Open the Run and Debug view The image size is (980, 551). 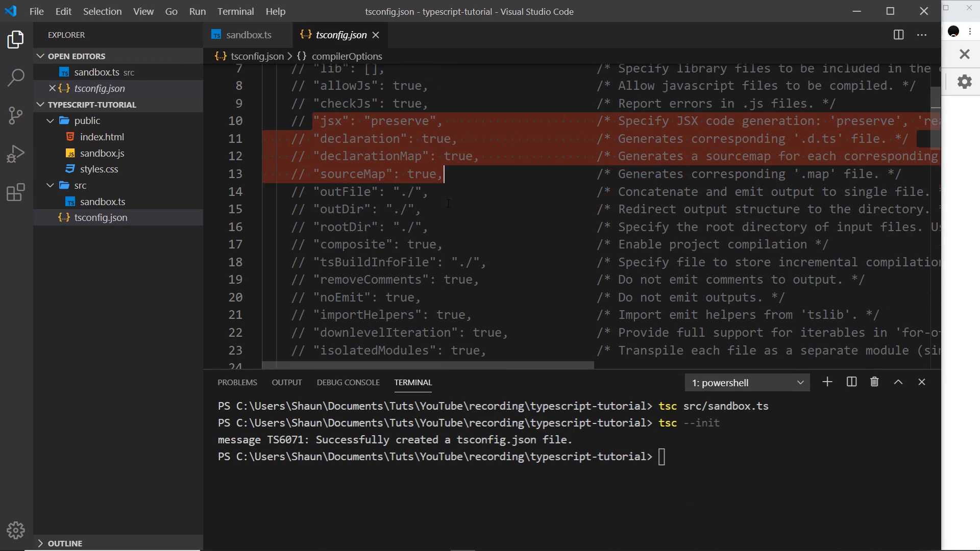pos(16,154)
